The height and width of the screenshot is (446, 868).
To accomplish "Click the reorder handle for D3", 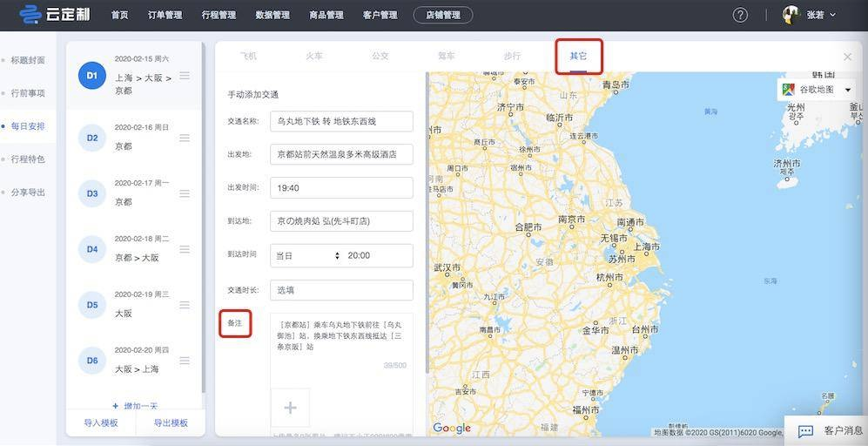I will 185,193.
